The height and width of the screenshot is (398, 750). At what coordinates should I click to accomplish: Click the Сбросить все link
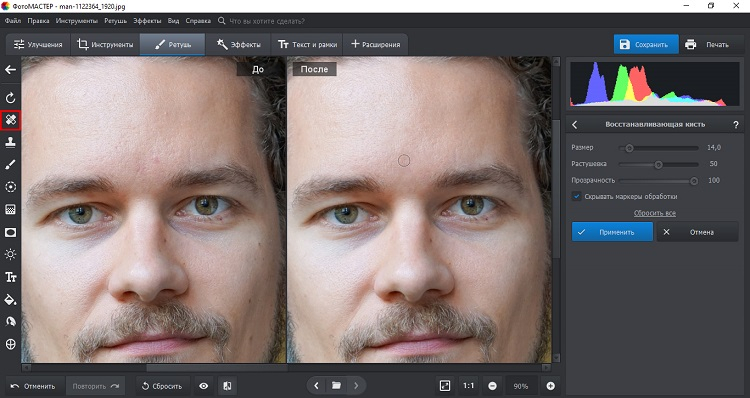tap(655, 213)
